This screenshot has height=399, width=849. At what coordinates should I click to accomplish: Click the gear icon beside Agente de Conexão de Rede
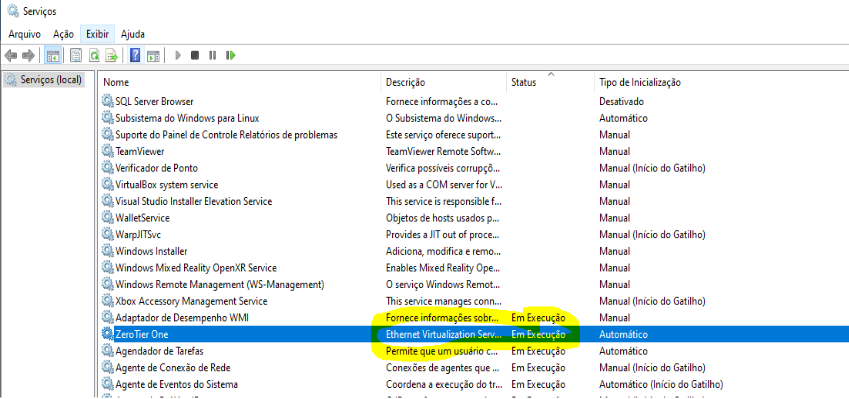click(108, 368)
